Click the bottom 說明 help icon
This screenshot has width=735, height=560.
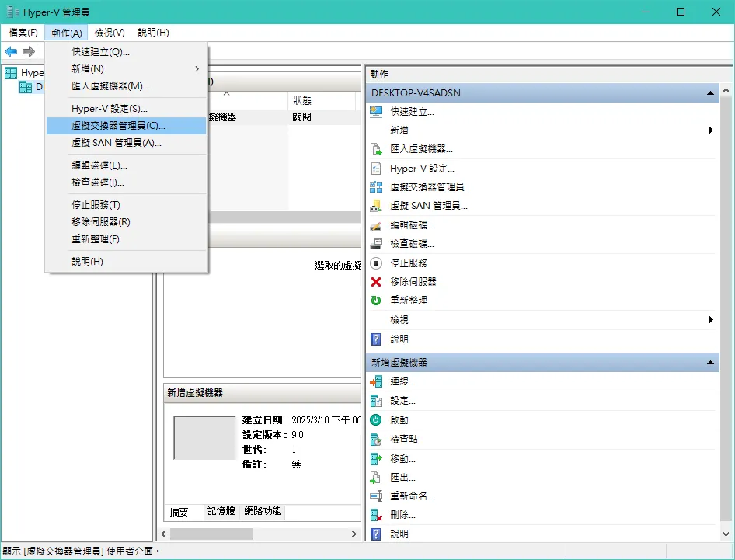coord(376,534)
